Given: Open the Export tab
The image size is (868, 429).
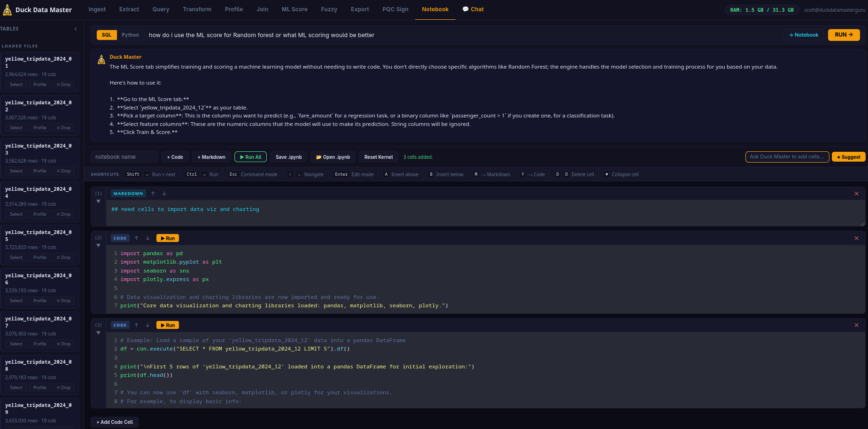Looking at the screenshot, I should tap(360, 9).
